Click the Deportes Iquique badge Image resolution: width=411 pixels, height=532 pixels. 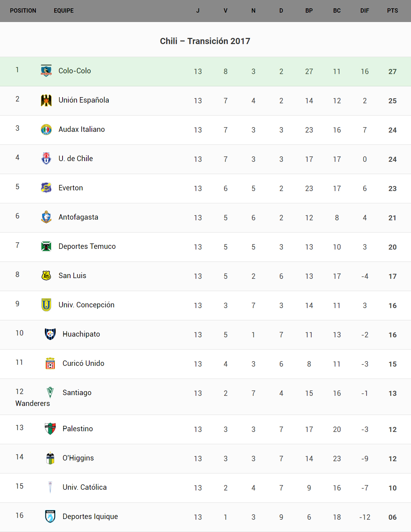[x=50, y=516]
